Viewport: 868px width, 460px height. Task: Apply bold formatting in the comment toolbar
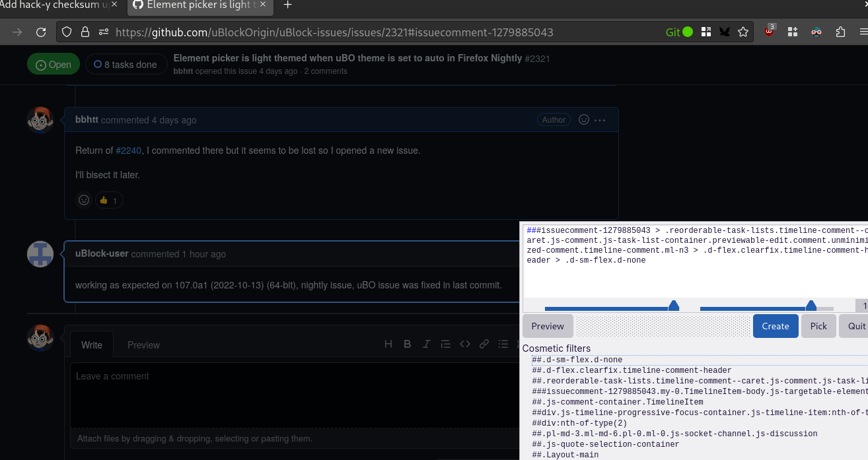coord(408,344)
